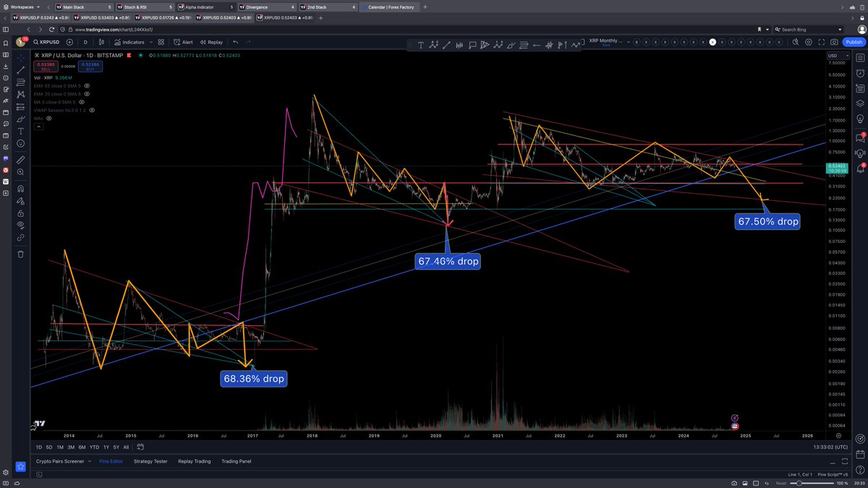Image resolution: width=868 pixels, height=488 pixels.
Task: Select the trend line tool in left toolbar
Action: coord(20,70)
